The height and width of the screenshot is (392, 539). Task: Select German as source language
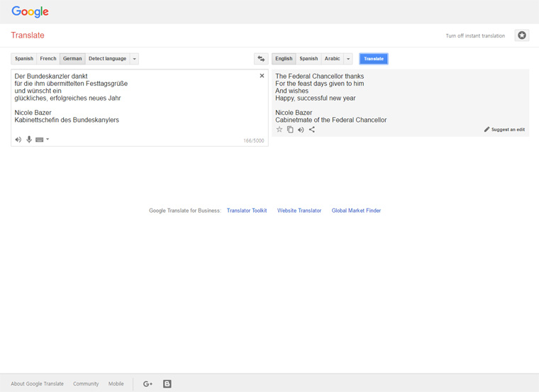tap(72, 59)
